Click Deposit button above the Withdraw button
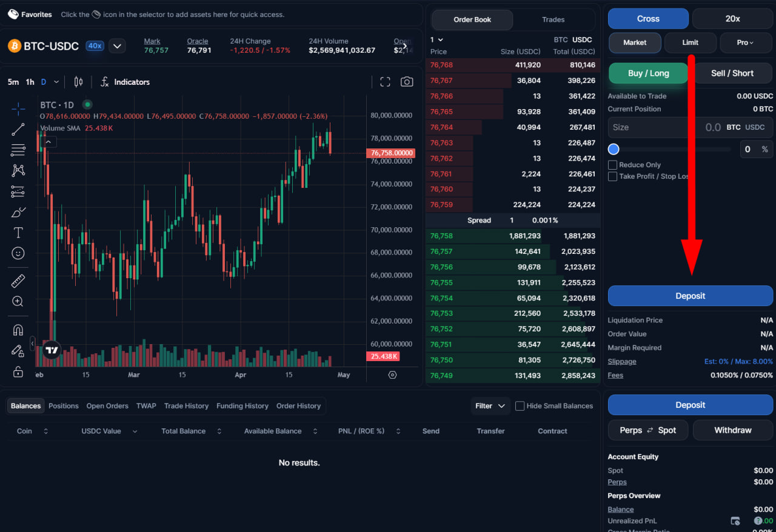The height and width of the screenshot is (532, 776). tap(691, 405)
